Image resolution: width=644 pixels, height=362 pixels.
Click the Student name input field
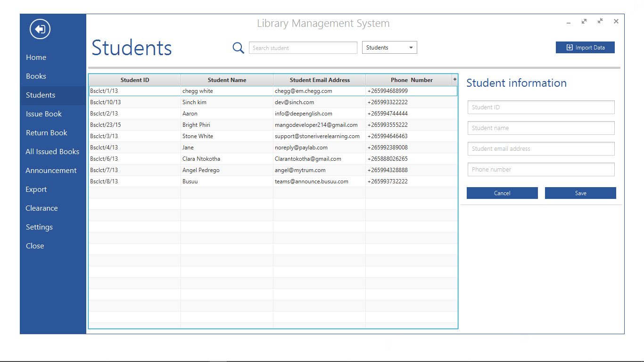[x=541, y=128]
